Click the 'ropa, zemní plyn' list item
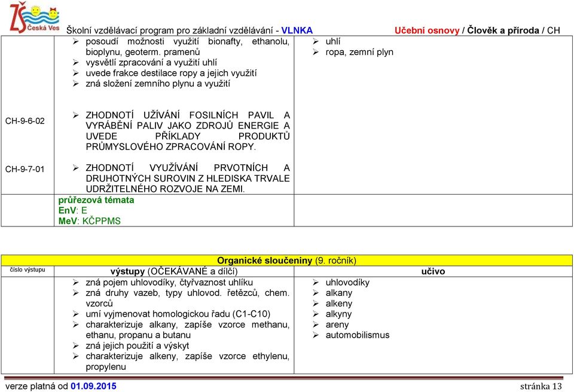Viewport: 574px width, 392px height. click(359, 52)
